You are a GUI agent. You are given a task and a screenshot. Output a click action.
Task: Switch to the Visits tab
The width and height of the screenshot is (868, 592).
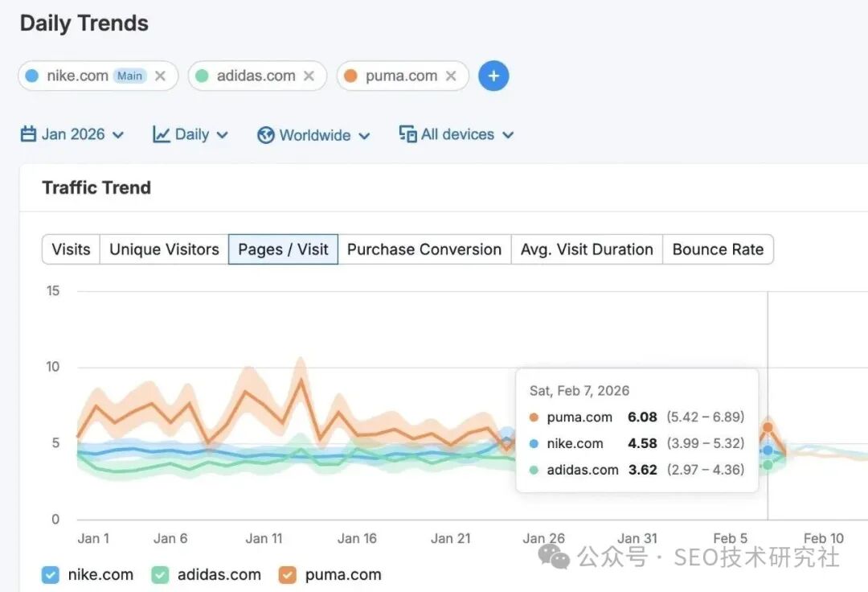(71, 249)
